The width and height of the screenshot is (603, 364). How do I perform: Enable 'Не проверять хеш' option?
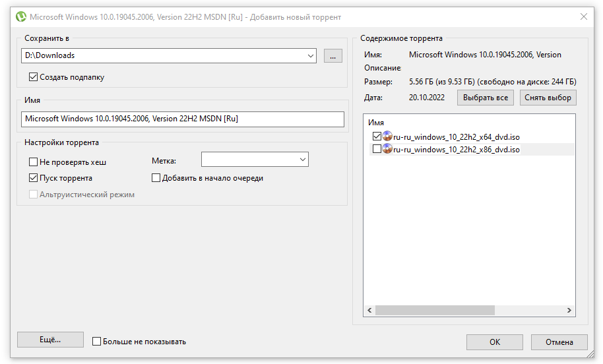[34, 162]
